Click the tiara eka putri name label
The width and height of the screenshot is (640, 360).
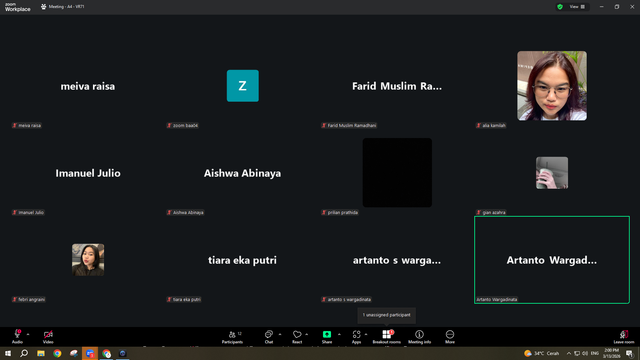184,299
